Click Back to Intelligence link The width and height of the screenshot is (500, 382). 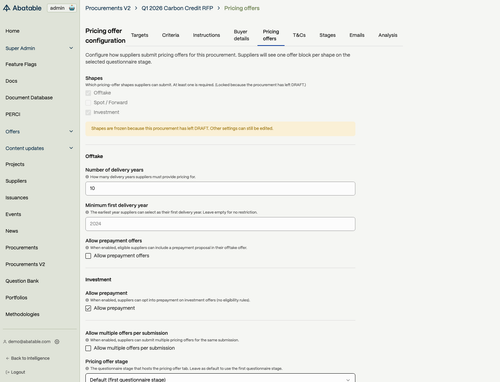pos(28,358)
